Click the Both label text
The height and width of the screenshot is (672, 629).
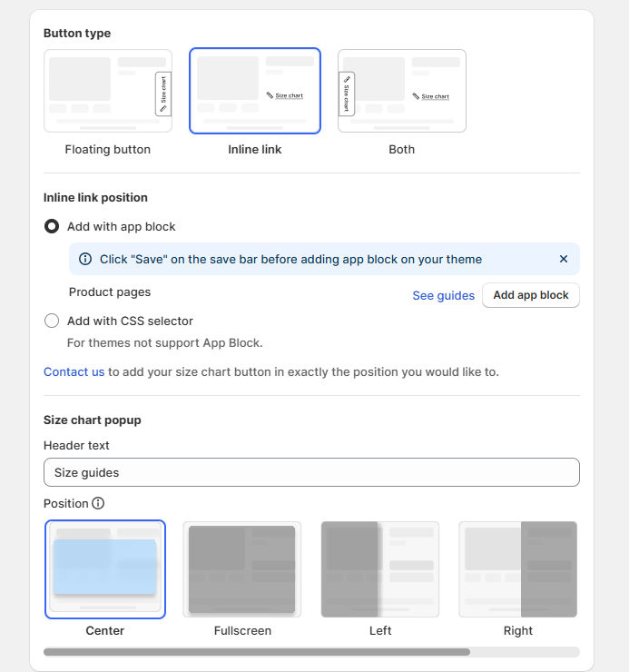[x=402, y=149]
